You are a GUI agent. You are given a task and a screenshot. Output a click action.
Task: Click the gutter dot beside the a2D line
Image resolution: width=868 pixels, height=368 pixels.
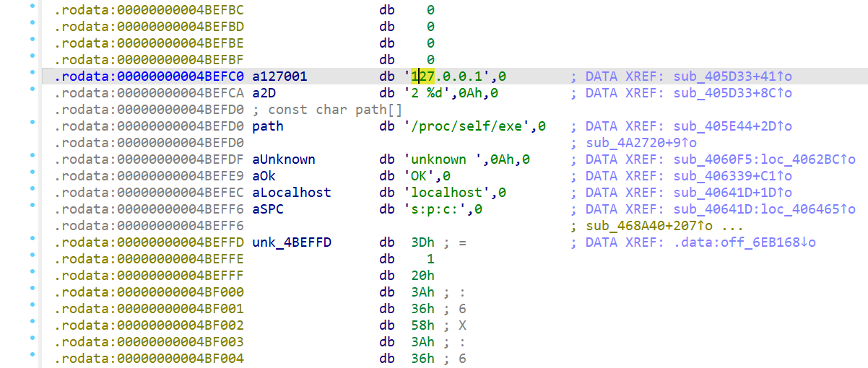tap(32, 89)
